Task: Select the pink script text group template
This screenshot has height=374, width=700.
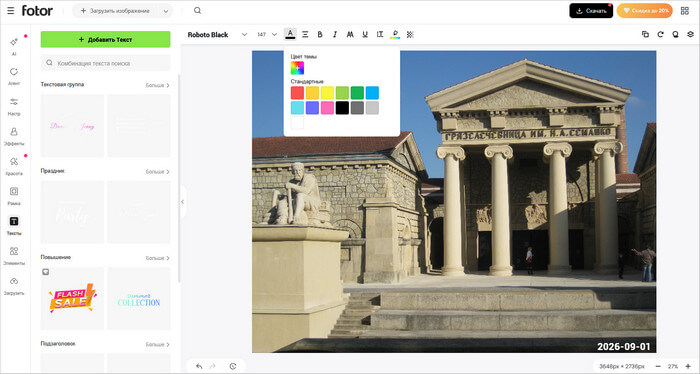Action: coord(72,126)
